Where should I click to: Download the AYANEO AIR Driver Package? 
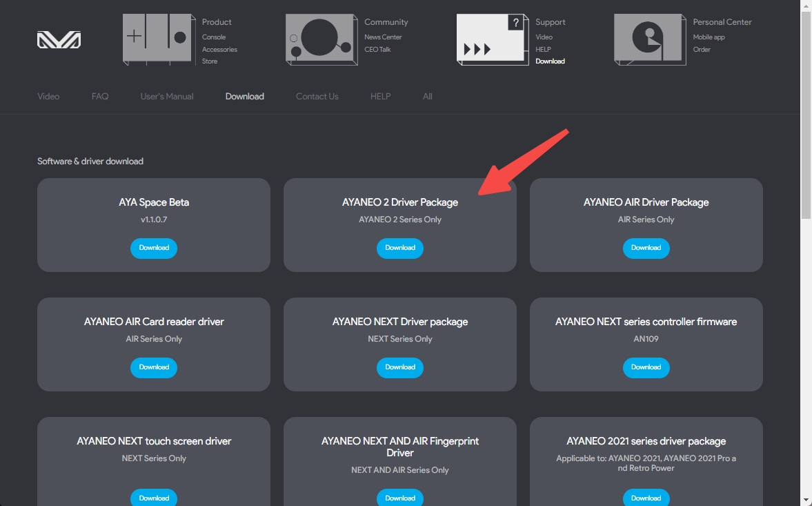click(x=646, y=248)
